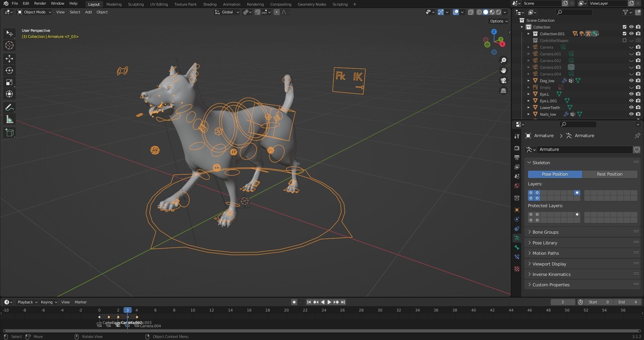Jump to the first frame

click(309, 302)
